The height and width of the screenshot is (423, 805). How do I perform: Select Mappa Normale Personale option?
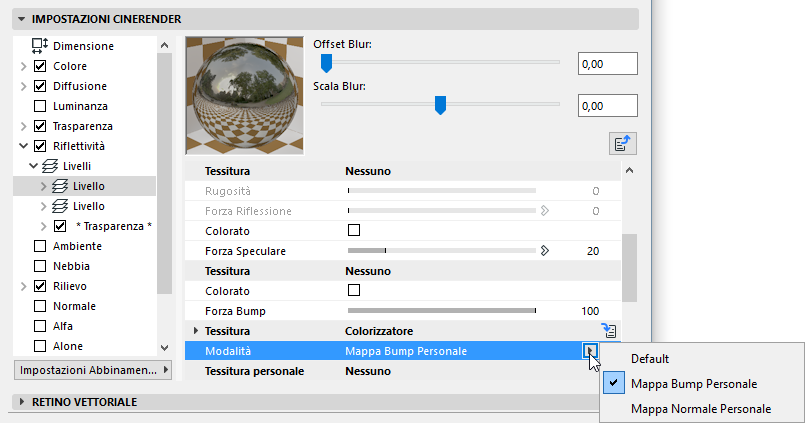tap(701, 408)
